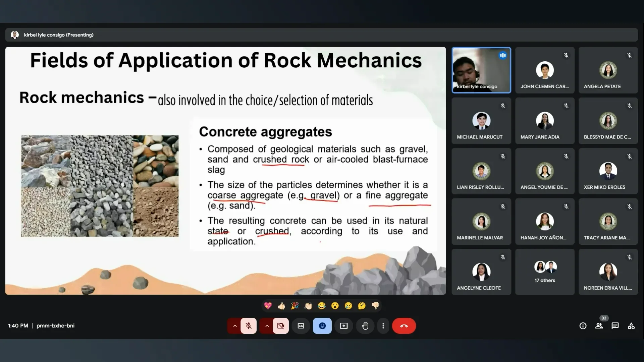This screenshot has height=362, width=644.
Task: Click the participant count badge showing 32
Action: [603, 318]
